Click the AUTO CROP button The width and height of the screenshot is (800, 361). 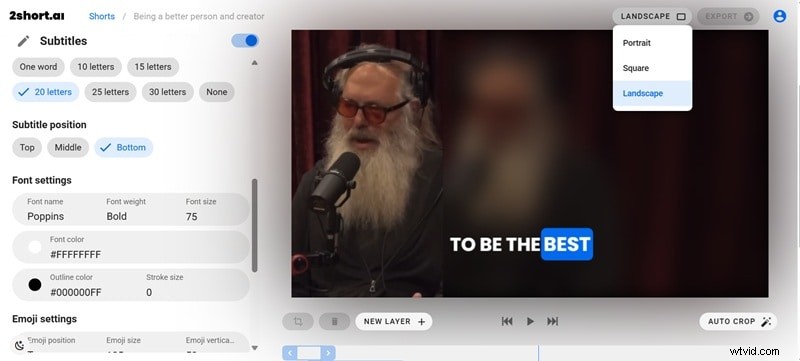[x=738, y=321]
